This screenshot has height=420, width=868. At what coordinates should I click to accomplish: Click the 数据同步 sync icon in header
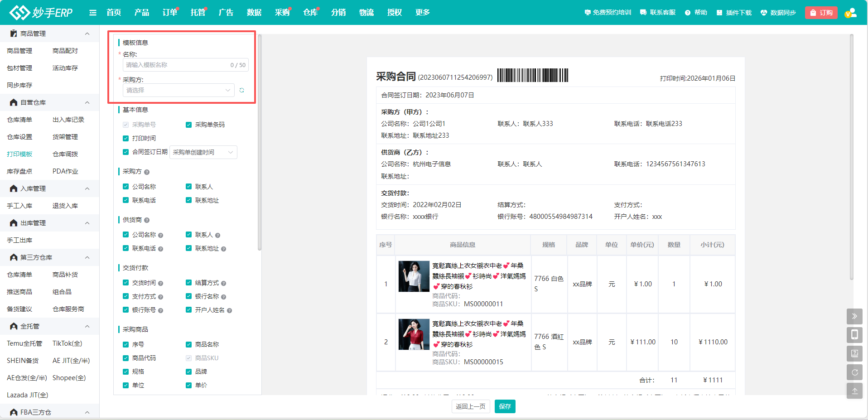coord(764,13)
